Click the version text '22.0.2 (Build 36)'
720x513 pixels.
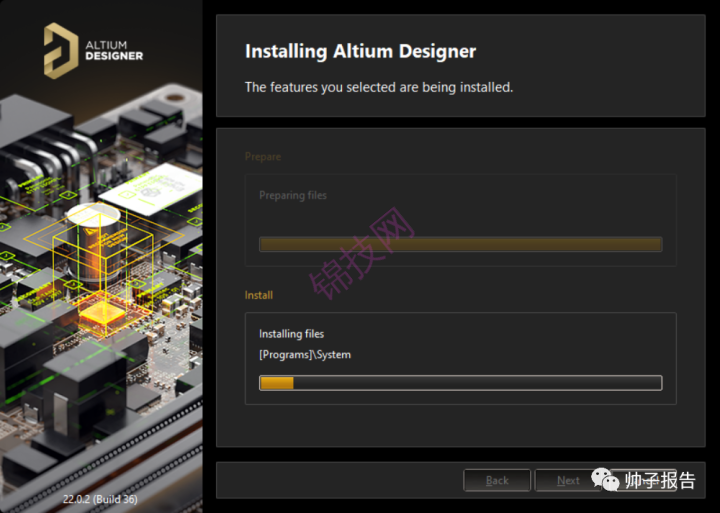pyautogui.click(x=100, y=499)
